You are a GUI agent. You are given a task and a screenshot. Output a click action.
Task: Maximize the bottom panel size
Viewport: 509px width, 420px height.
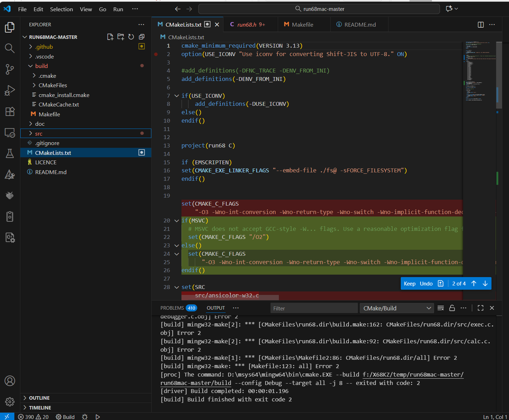[x=481, y=308]
